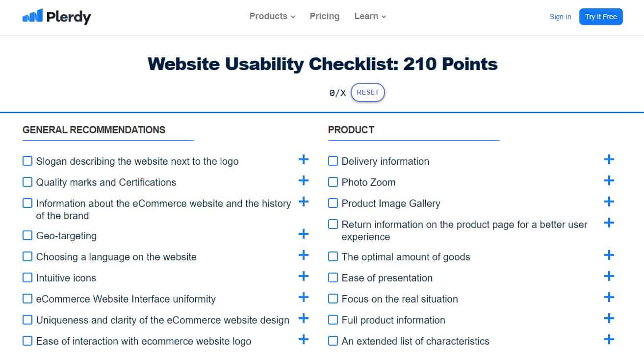Check the Geo-targeting checkbox
The height and width of the screenshot is (352, 644).
pyautogui.click(x=27, y=235)
